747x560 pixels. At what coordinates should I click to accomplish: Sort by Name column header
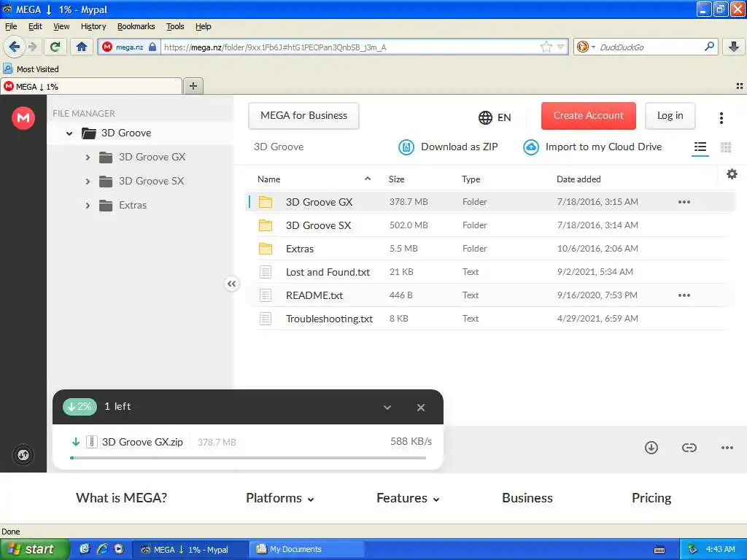[268, 179]
